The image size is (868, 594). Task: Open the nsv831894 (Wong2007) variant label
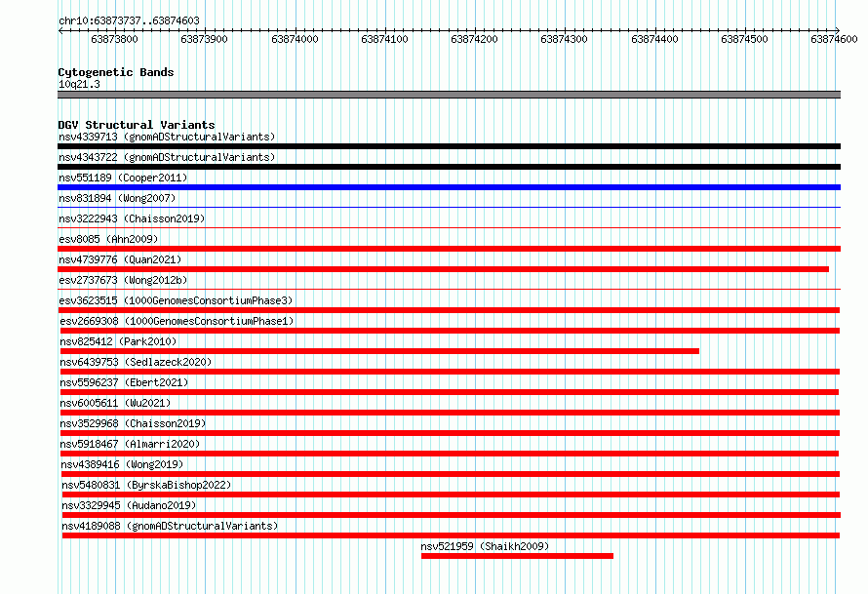point(117,198)
